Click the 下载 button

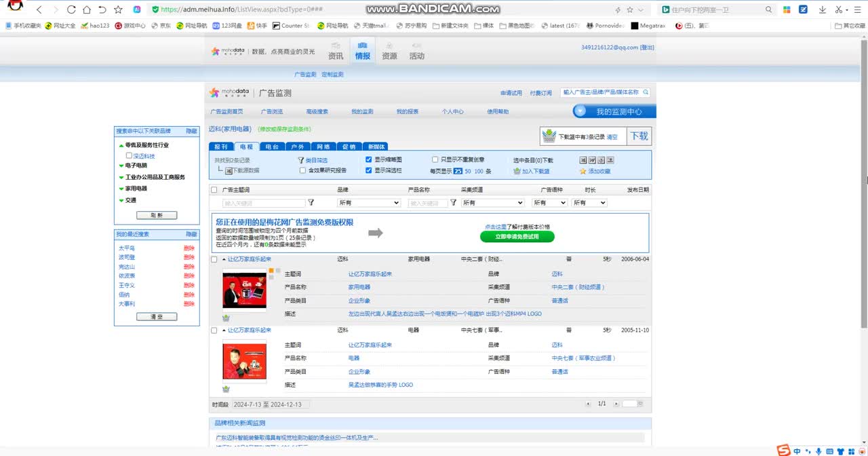point(639,136)
